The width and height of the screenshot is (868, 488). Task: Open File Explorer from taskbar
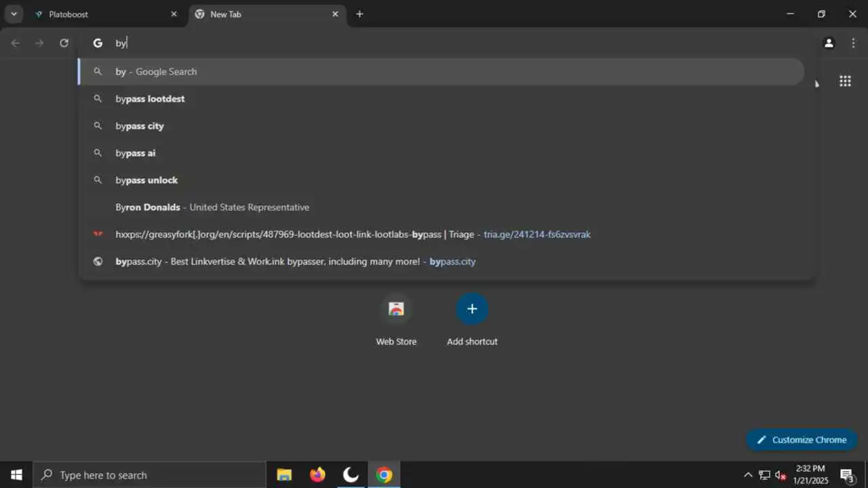click(284, 475)
